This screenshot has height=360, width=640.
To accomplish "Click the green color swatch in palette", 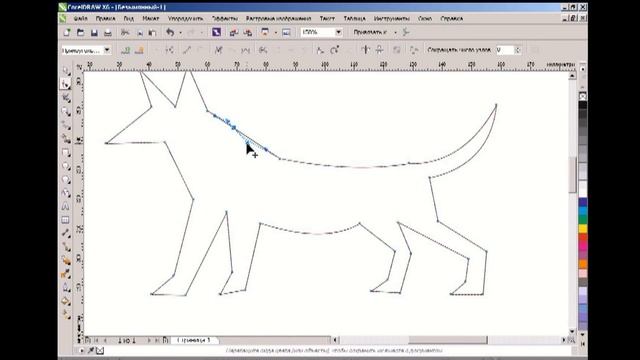I will (x=583, y=220).
